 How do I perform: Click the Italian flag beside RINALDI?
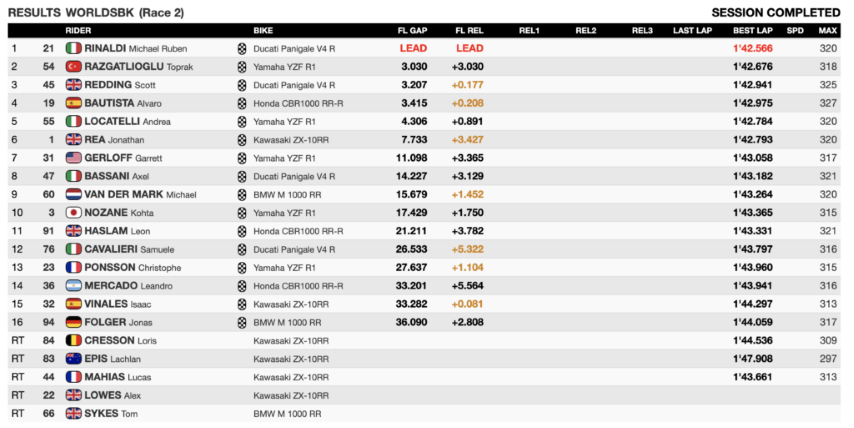(x=74, y=48)
